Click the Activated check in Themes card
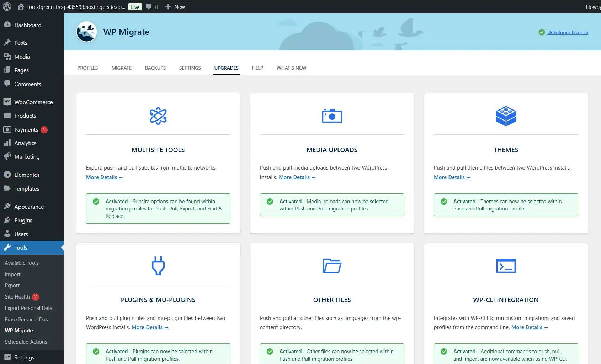 coord(444,202)
